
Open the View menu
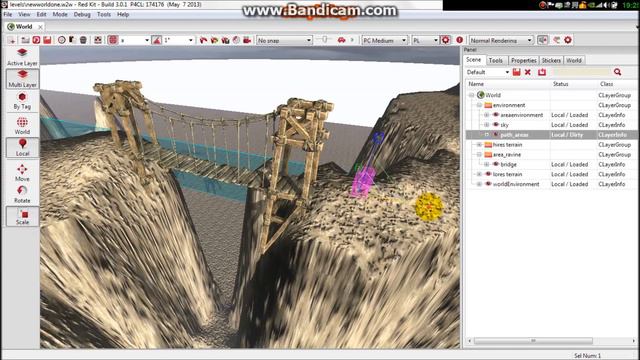click(24, 14)
